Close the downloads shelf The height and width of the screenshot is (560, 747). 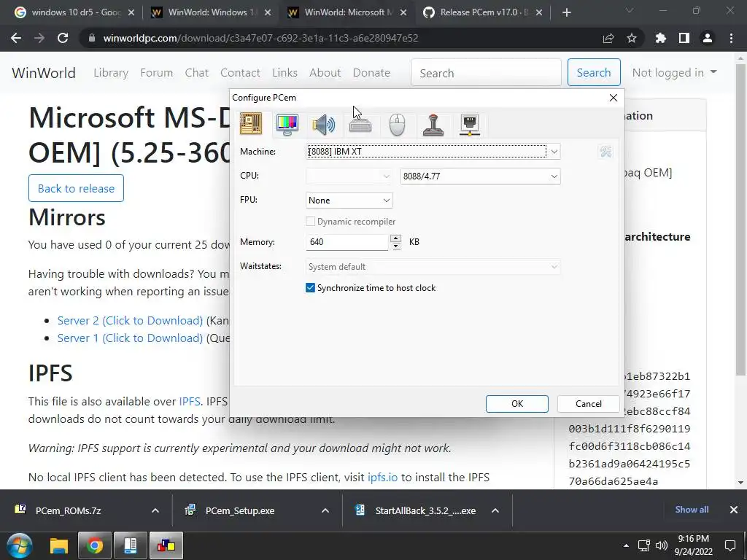click(734, 510)
